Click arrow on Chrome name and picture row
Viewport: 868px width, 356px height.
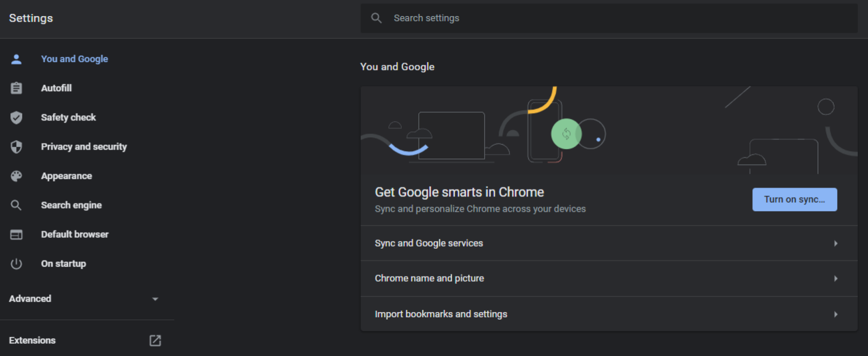pyautogui.click(x=835, y=278)
